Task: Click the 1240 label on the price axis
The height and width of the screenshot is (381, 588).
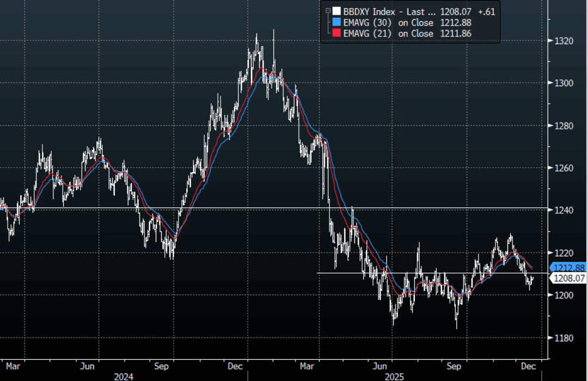Action: pyautogui.click(x=564, y=210)
